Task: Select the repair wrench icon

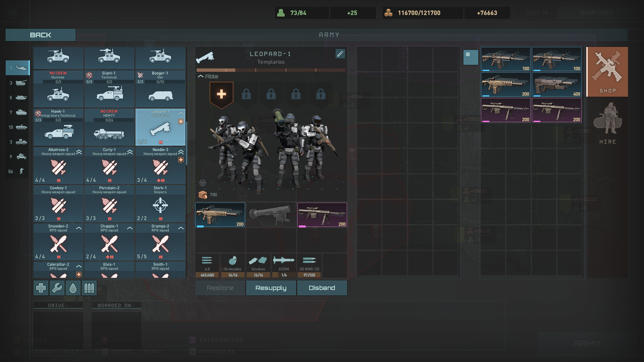Action: click(x=57, y=288)
